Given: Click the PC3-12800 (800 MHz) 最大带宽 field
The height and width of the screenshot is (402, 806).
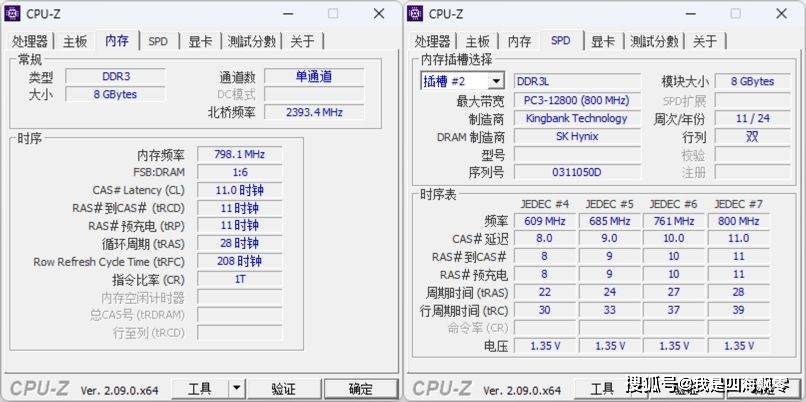Looking at the screenshot, I should pyautogui.click(x=578, y=100).
